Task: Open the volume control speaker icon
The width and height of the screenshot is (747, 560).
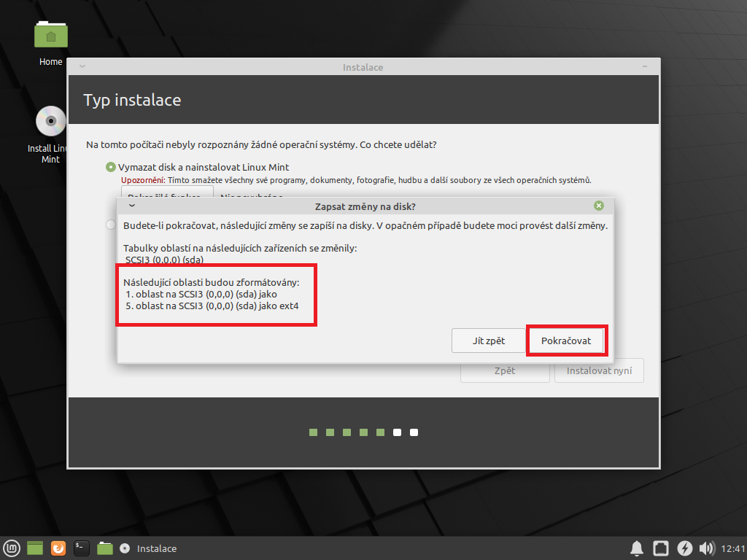Action: pos(706,548)
